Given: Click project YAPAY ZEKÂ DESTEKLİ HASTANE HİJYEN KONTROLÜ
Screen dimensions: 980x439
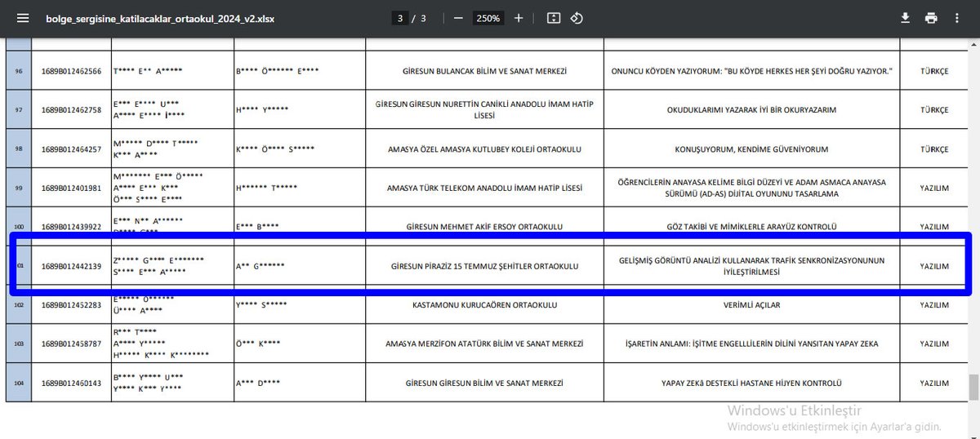Looking at the screenshot, I should (751, 383).
